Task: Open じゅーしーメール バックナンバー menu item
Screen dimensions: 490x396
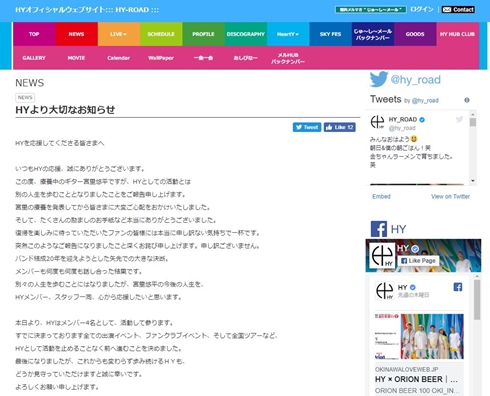Action: click(x=373, y=34)
